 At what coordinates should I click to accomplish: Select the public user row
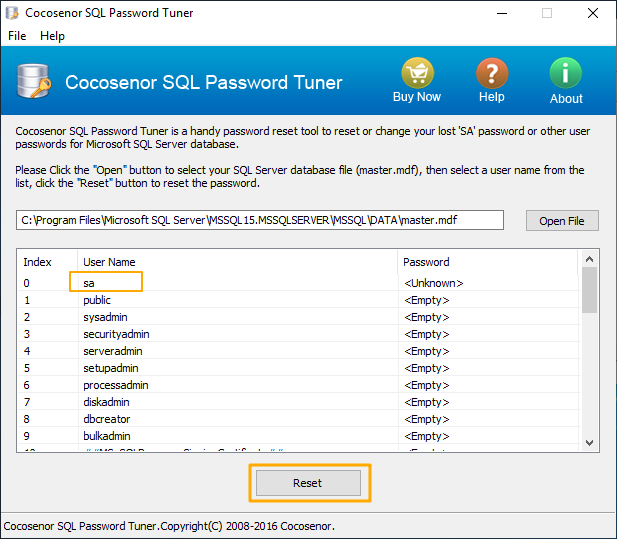tap(298, 300)
